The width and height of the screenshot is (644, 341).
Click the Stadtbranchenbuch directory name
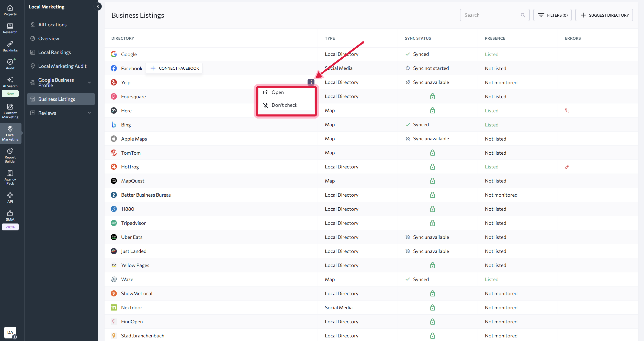[x=143, y=336]
